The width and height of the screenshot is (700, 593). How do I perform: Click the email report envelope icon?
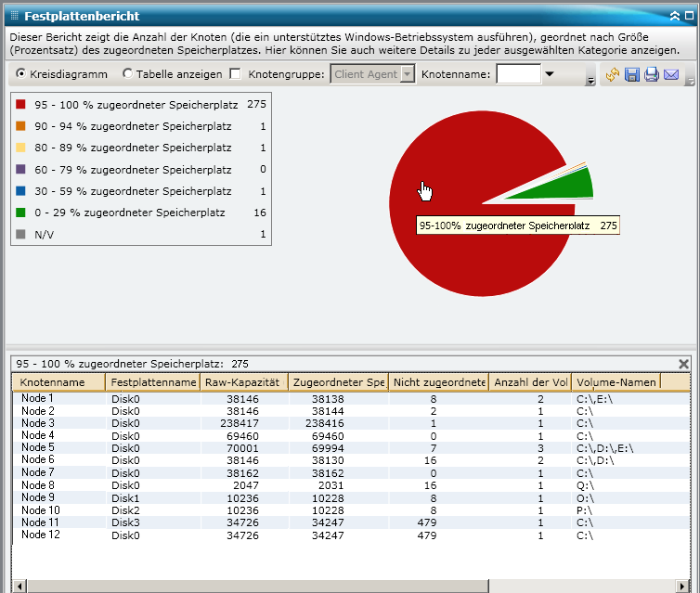pos(671,75)
